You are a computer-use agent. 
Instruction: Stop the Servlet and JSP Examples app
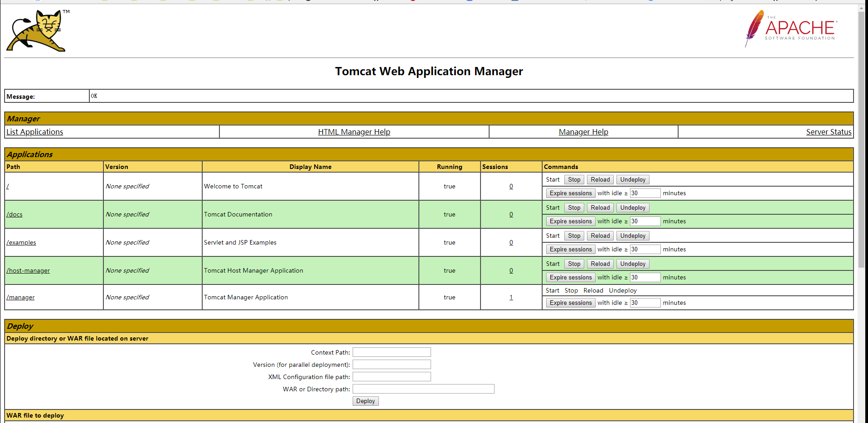(x=574, y=236)
